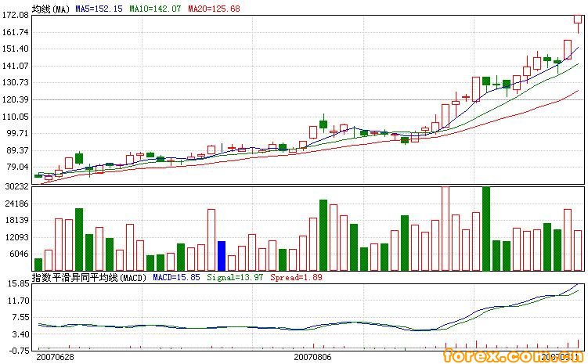The image size is (588, 364).
Task: Click the 11.70 MACD axis label
Action: pos(17,301)
